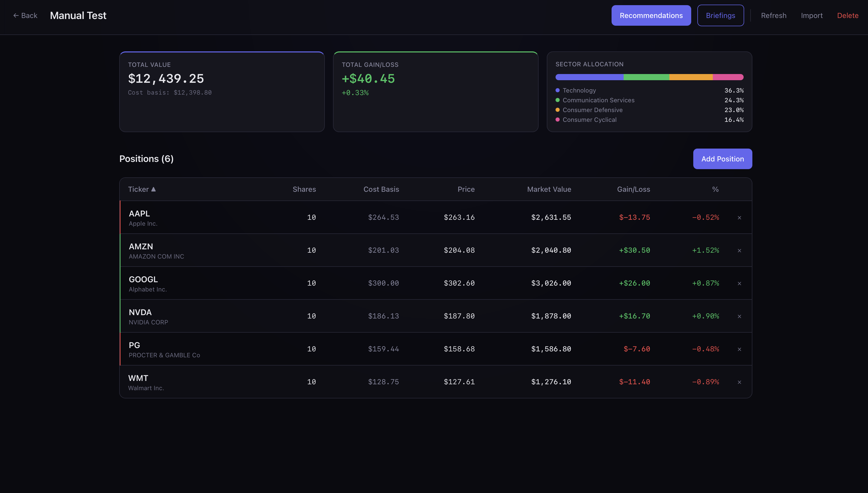
Task: Remove the AAPL position with X icon
Action: click(x=739, y=218)
